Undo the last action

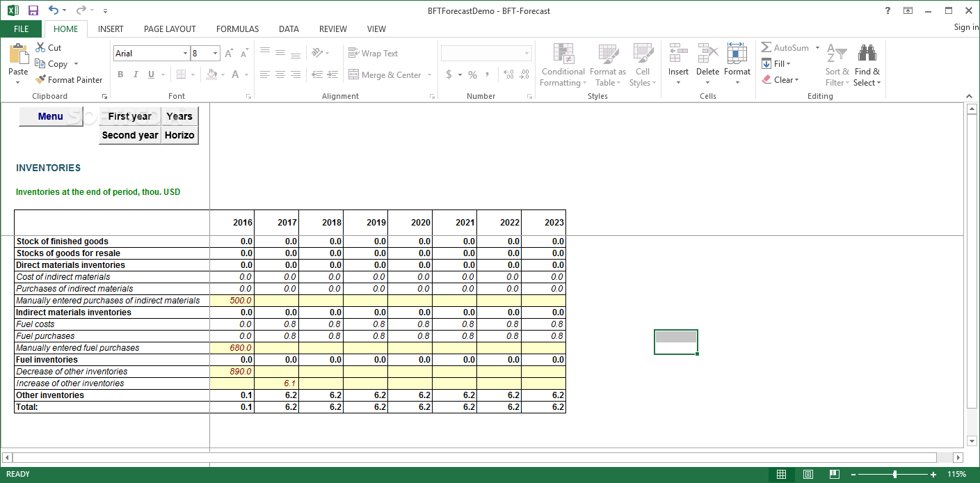click(x=54, y=10)
